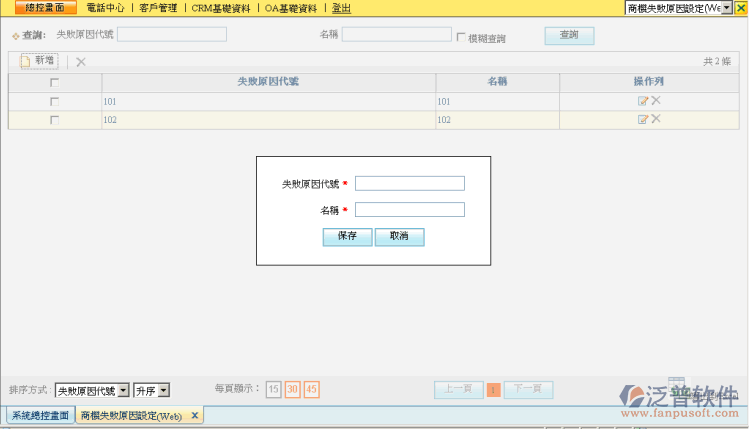This screenshot has width=749, height=429.
Task: Enable the 模糊查詢 checkbox
Action: coord(461,38)
